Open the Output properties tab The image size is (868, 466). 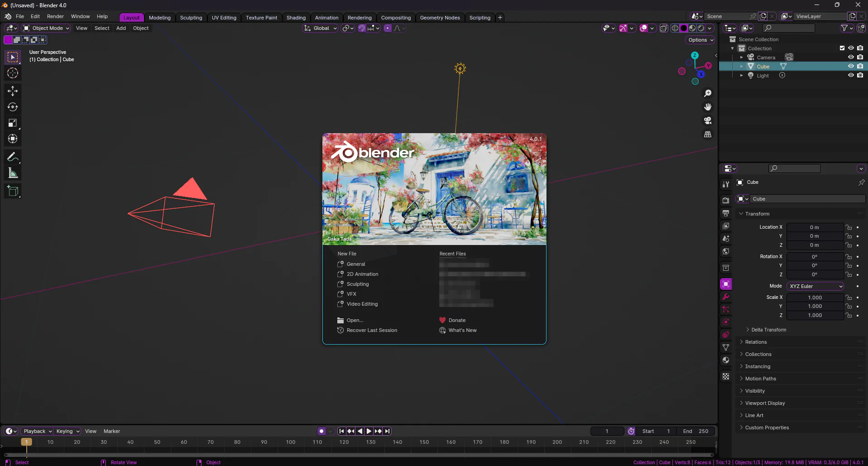pyautogui.click(x=726, y=213)
